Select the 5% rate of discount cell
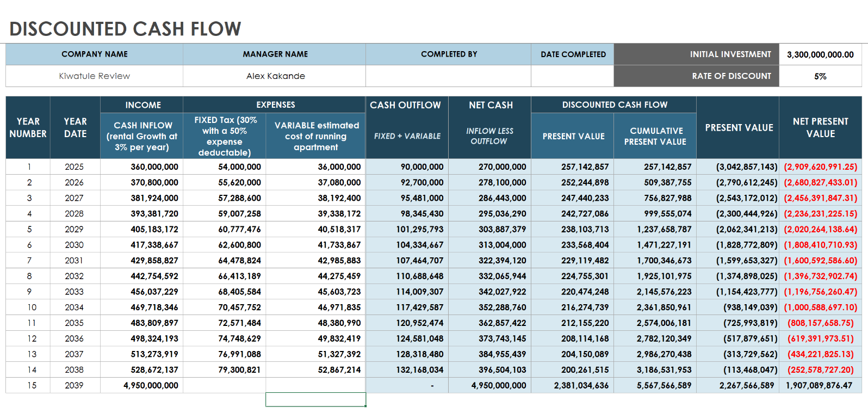Image resolution: width=868 pixels, height=413 pixels. (x=820, y=76)
